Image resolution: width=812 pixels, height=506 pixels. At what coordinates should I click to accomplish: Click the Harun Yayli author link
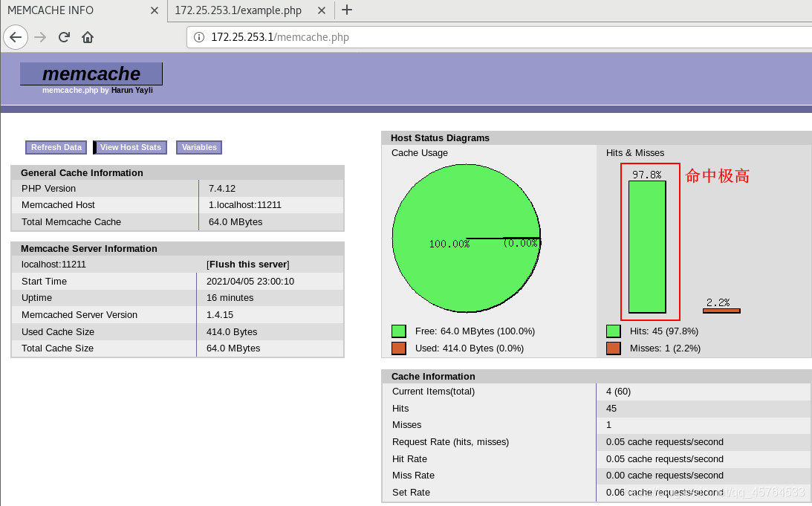click(132, 90)
